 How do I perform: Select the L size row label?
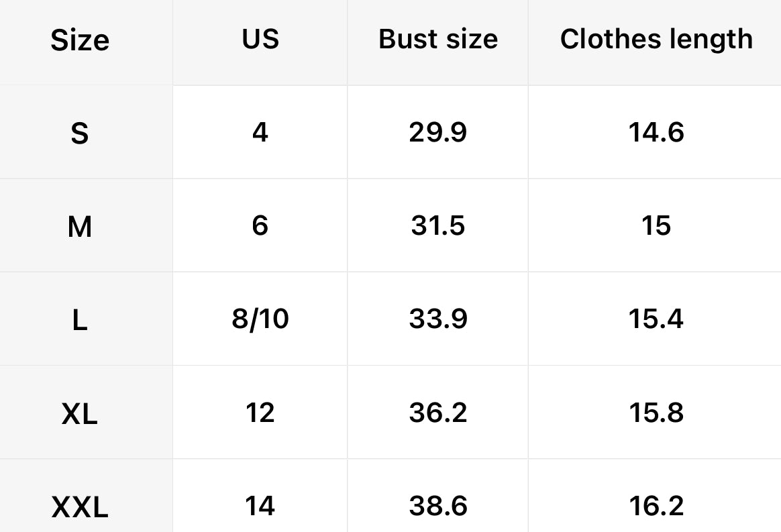(80, 321)
